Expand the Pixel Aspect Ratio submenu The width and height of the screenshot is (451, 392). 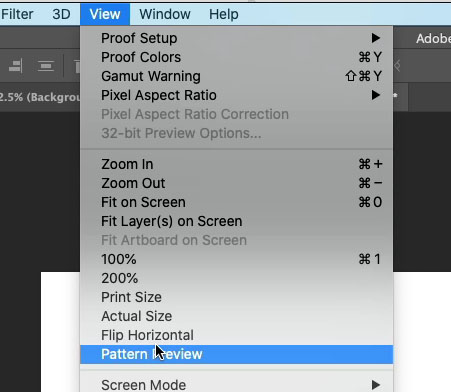coord(237,95)
